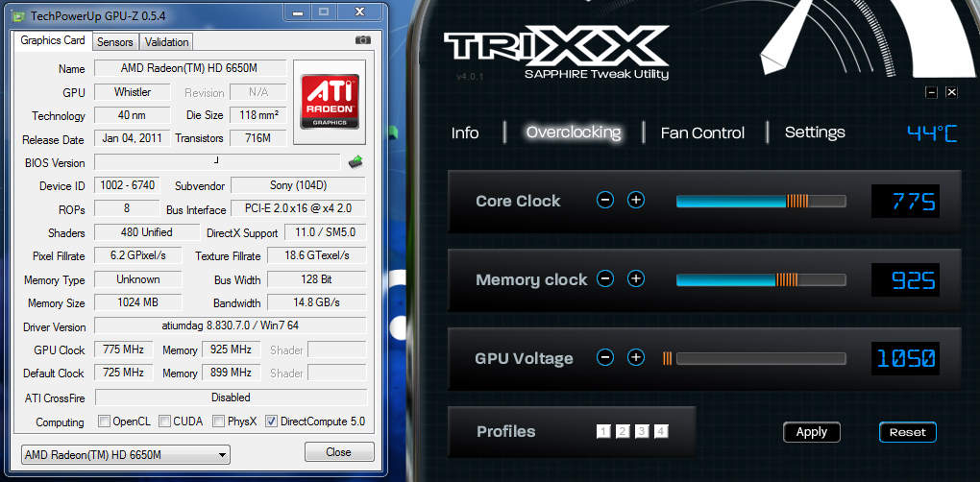Switch to the Graphics Card tab
This screenshot has width=980, height=482.
coord(53,40)
